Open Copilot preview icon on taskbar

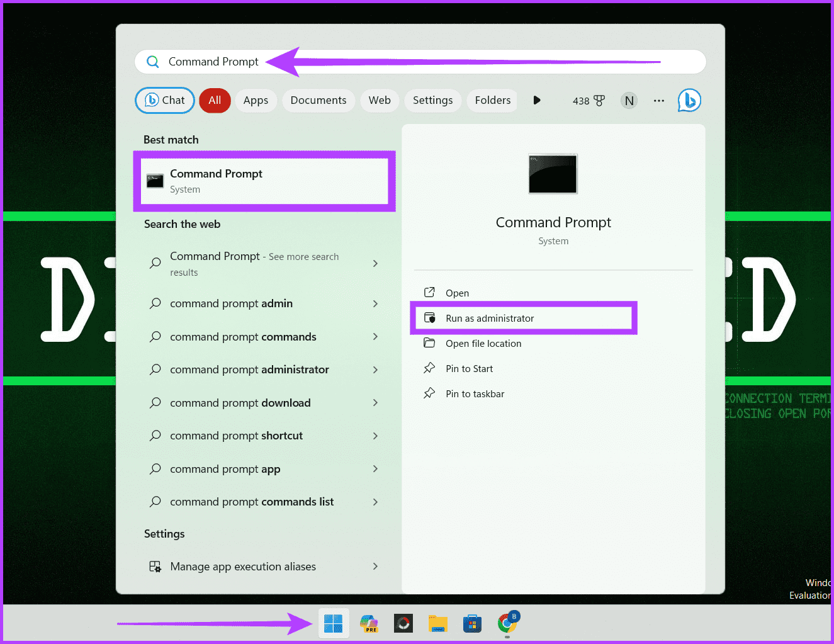pos(369,624)
